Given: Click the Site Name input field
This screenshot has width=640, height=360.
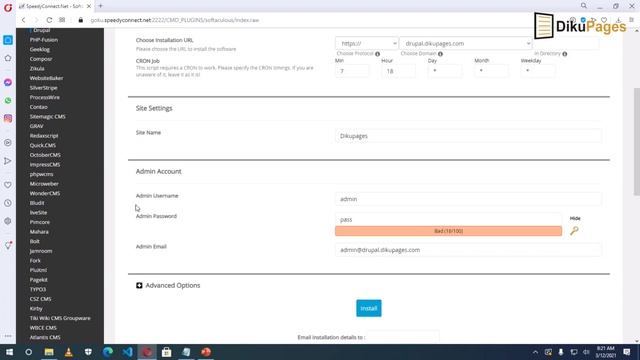Looking at the screenshot, I should click(468, 136).
